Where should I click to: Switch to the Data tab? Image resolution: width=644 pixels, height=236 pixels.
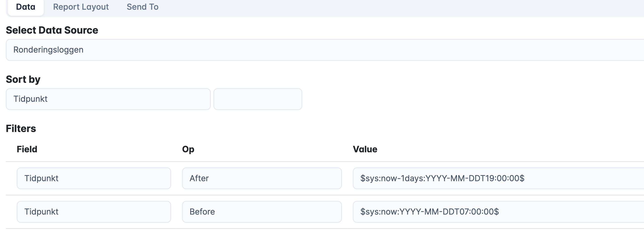(25, 7)
